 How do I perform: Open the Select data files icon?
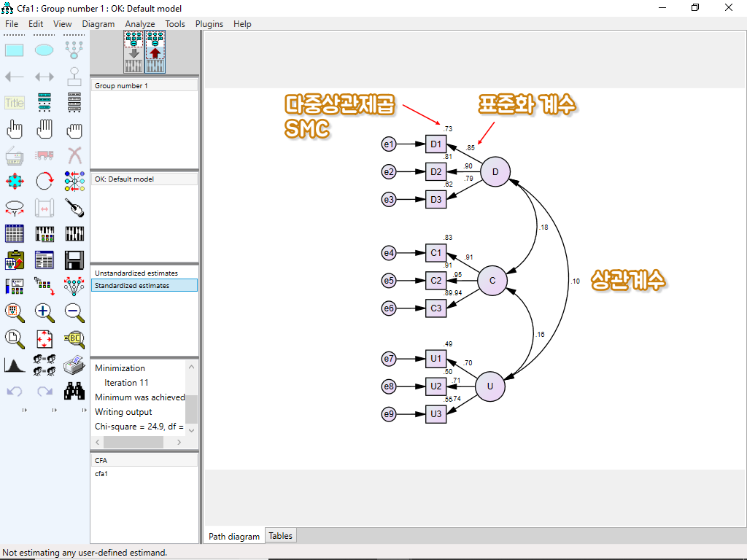coord(15,234)
